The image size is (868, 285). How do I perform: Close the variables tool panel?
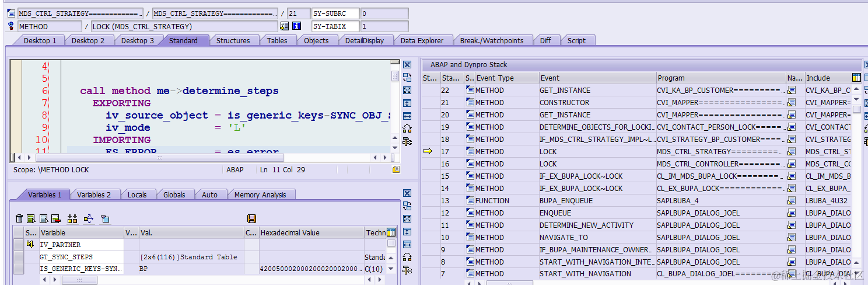pyautogui.click(x=407, y=193)
